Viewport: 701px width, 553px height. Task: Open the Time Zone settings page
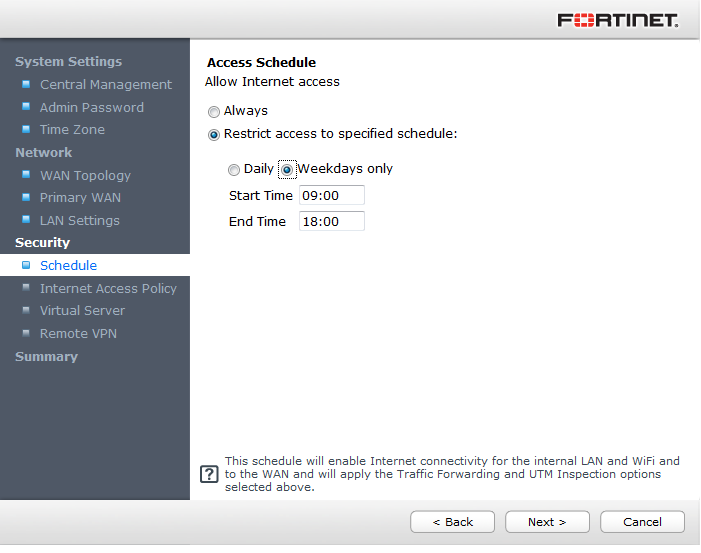coord(72,129)
